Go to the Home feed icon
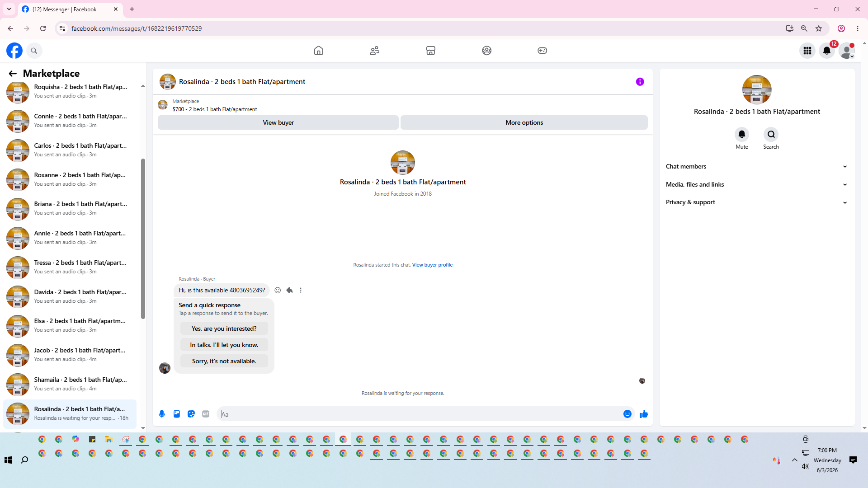Image resolution: width=868 pixels, height=488 pixels. click(319, 51)
